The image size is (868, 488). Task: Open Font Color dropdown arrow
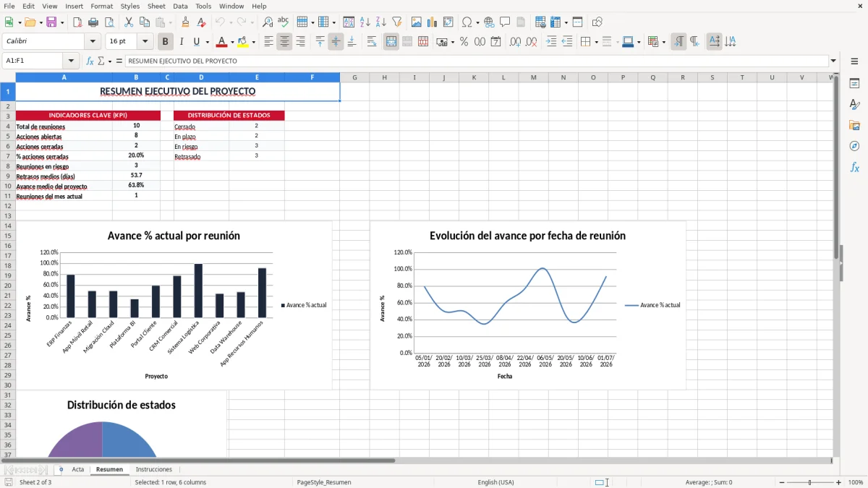pos(231,42)
